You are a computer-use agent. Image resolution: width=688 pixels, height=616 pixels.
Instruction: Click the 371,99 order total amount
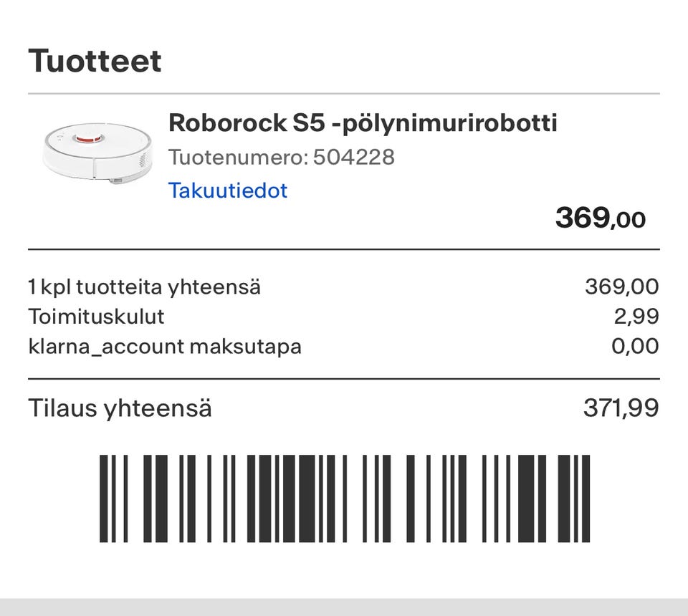[621, 409]
